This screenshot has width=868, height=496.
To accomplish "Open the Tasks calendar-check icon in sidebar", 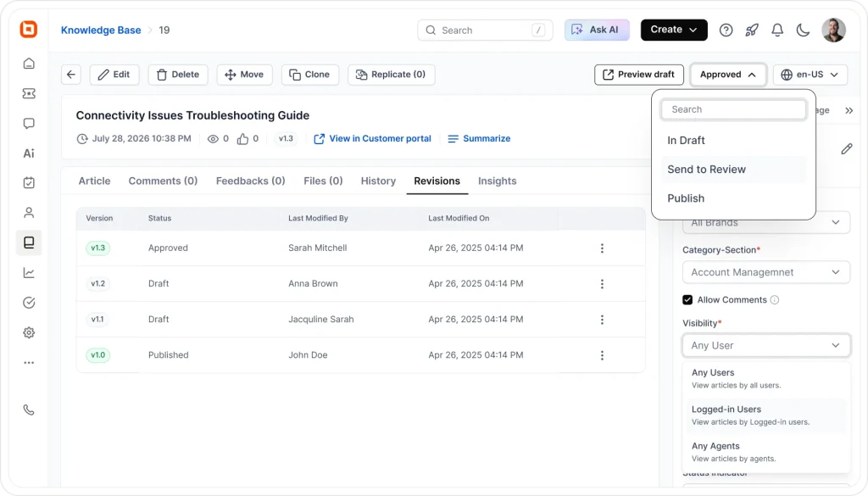I will [x=29, y=182].
